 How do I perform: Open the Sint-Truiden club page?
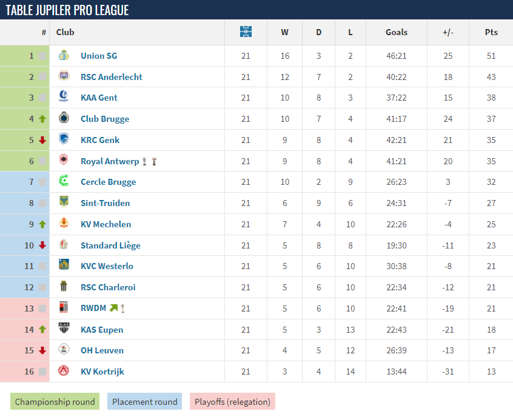[x=105, y=203]
